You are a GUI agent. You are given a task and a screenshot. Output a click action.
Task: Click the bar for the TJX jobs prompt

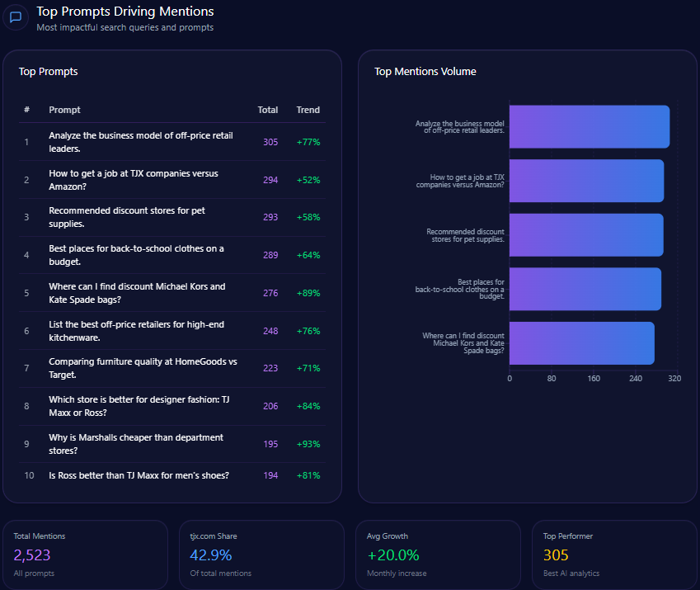[586, 181]
